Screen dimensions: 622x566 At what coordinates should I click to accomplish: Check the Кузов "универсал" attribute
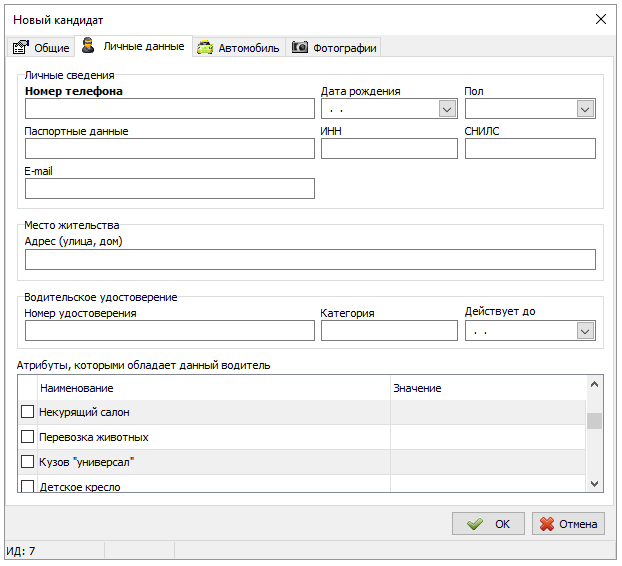[27, 462]
